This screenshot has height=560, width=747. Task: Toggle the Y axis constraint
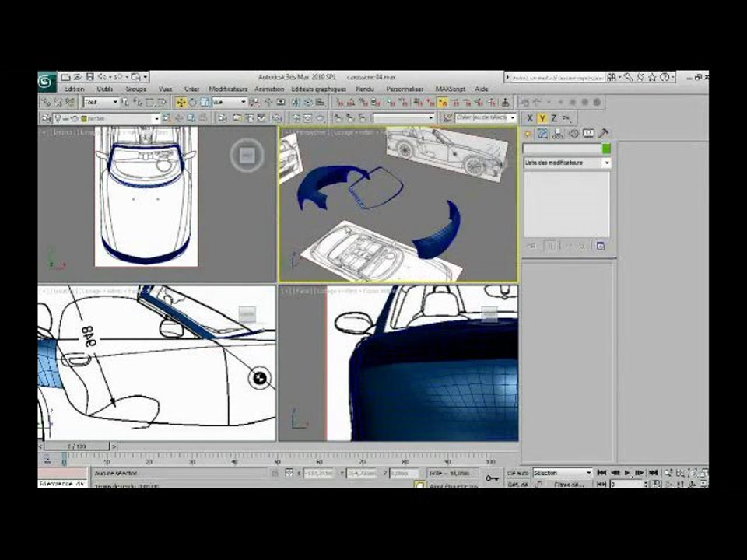click(x=542, y=118)
